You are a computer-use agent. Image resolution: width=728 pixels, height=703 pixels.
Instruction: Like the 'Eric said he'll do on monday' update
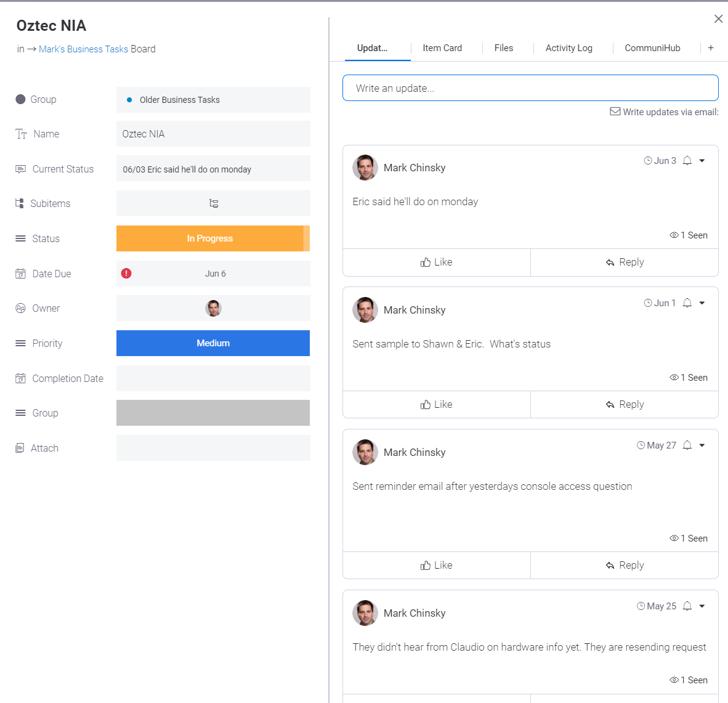click(437, 262)
